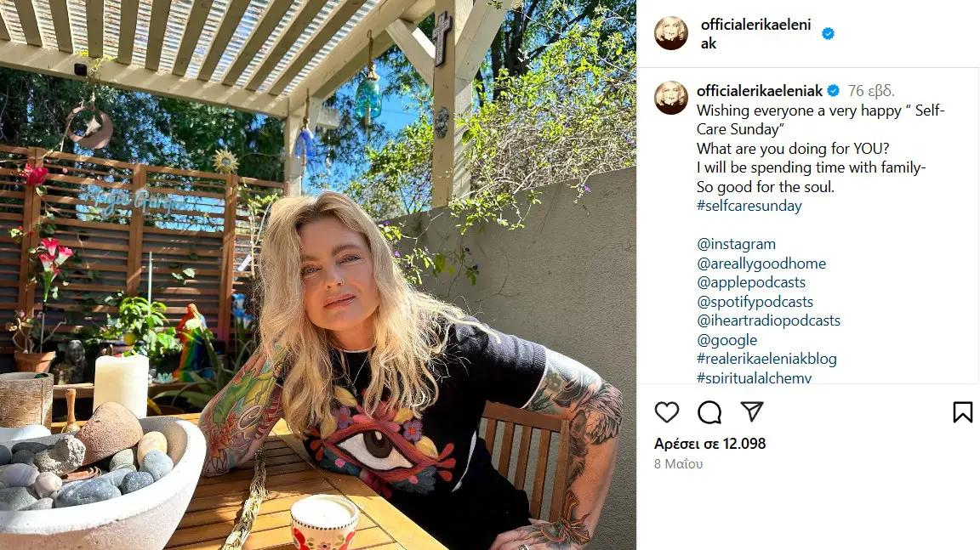Click the verified badge in the header
Viewport: 980px width, 550px height.
828,34
